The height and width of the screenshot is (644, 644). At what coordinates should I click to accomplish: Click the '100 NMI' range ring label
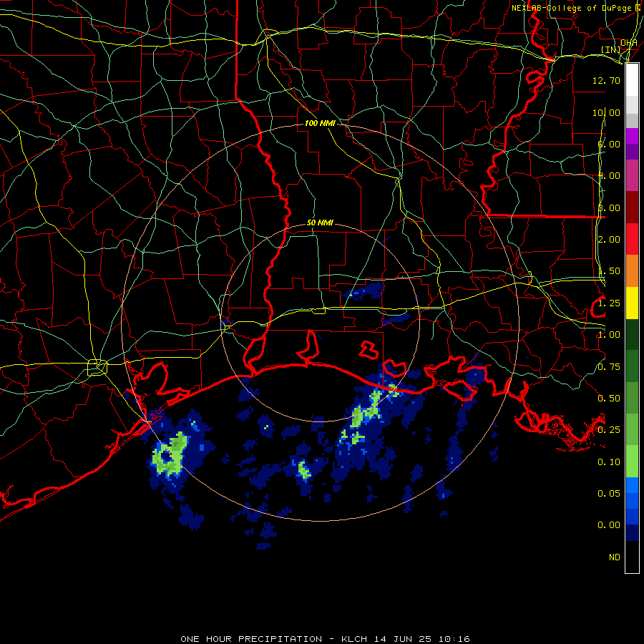(x=320, y=123)
